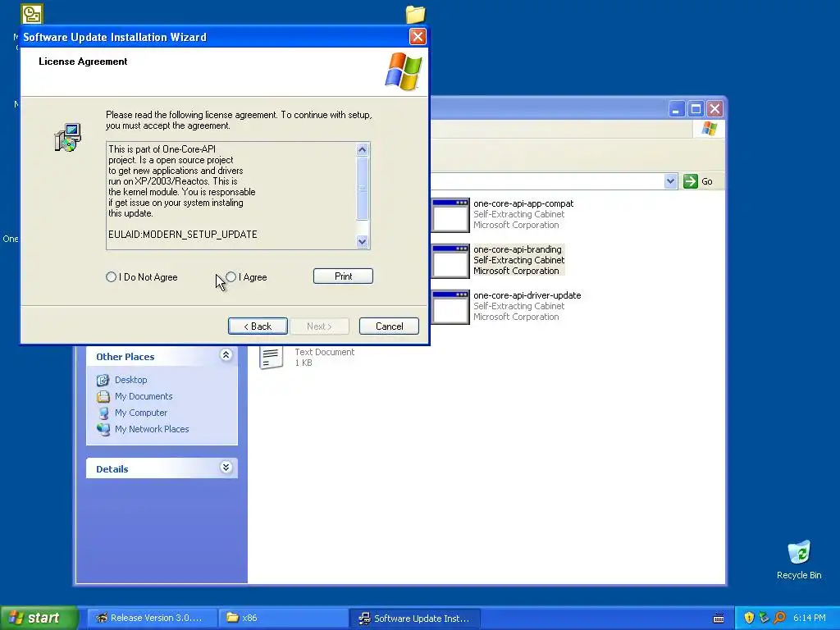Select one-core-api-driver-update file icon
This screenshot has height=630, width=840.
coord(450,307)
